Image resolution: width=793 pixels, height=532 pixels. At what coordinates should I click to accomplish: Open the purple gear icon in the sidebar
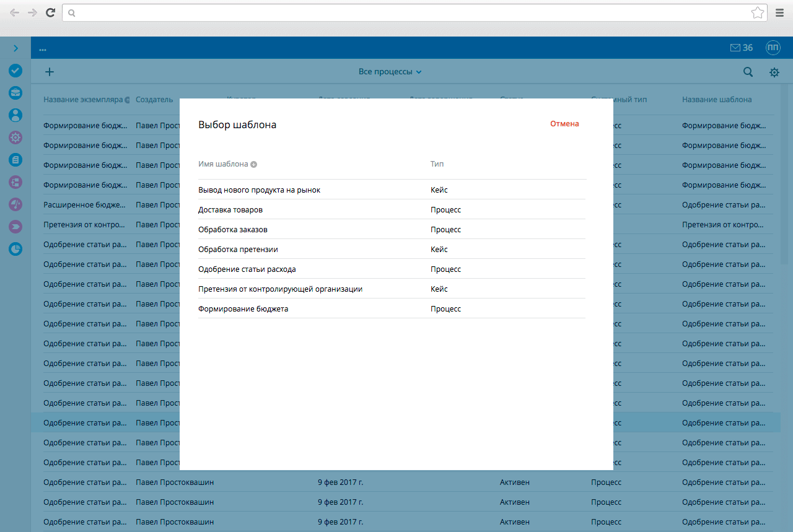[x=15, y=137]
